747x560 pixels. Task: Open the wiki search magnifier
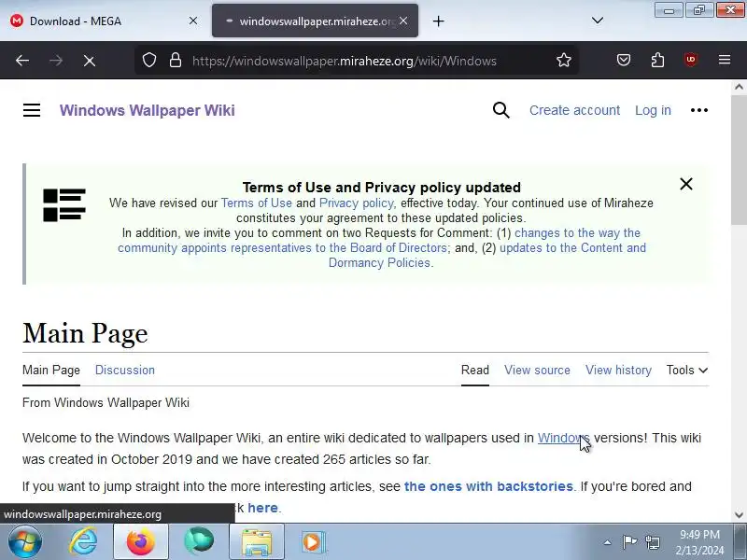(x=500, y=110)
